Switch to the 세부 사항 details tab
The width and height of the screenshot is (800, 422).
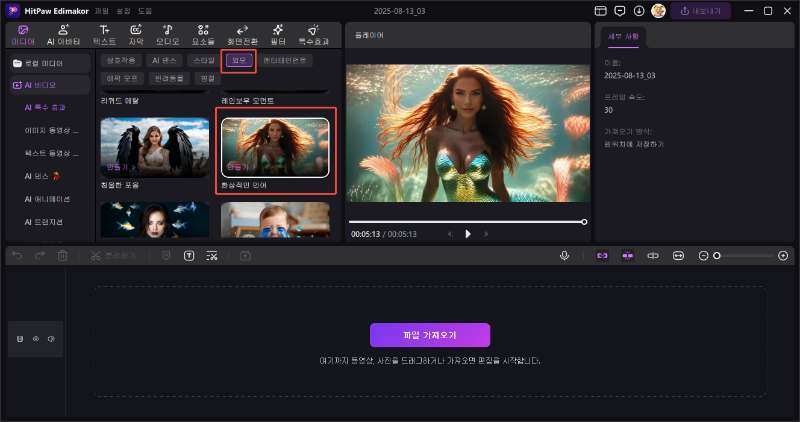click(x=622, y=37)
